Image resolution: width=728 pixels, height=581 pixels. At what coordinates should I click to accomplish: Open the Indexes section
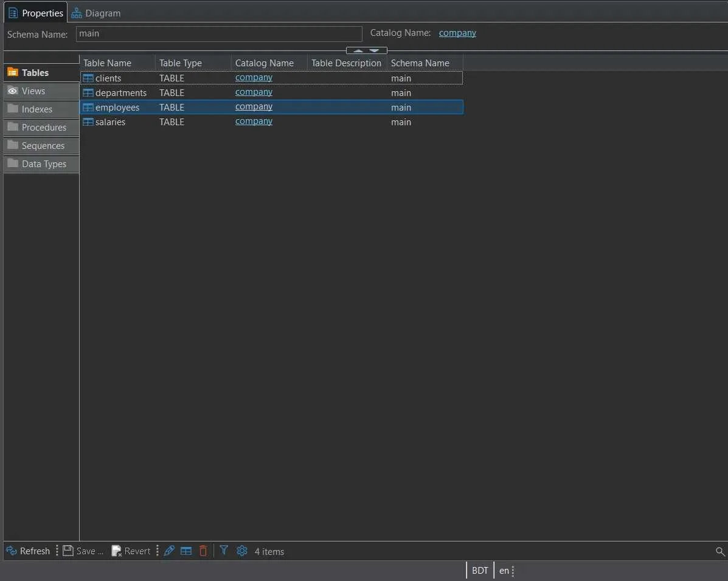[x=41, y=109]
